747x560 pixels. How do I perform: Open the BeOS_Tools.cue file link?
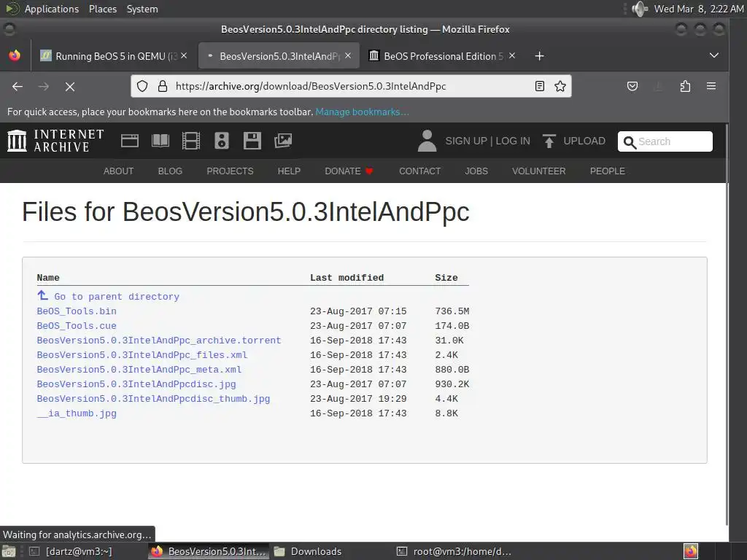pyautogui.click(x=77, y=326)
